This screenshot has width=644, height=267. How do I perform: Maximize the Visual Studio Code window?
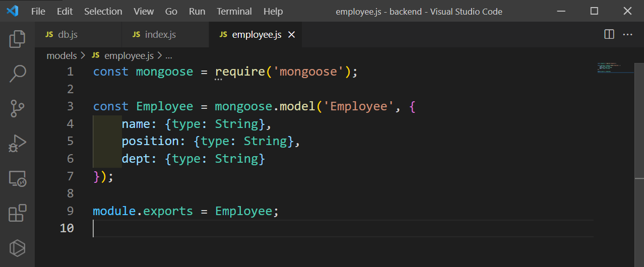pyautogui.click(x=594, y=11)
